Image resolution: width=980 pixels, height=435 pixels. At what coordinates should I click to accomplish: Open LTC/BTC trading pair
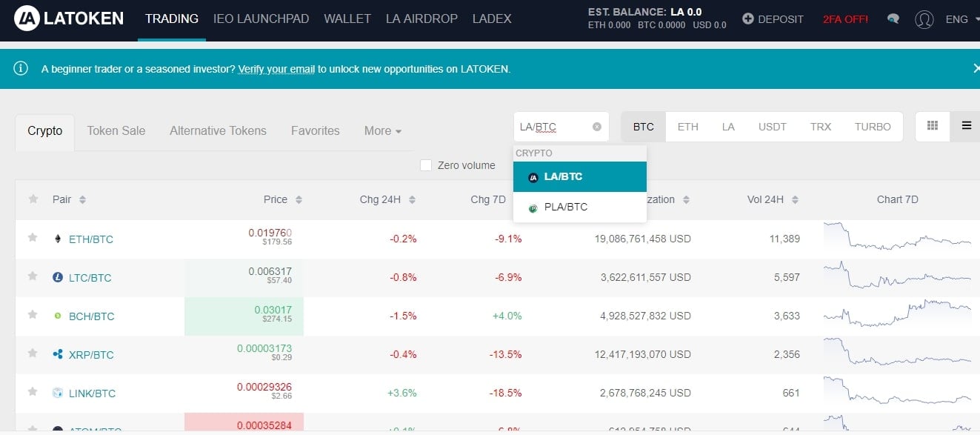[x=90, y=278]
